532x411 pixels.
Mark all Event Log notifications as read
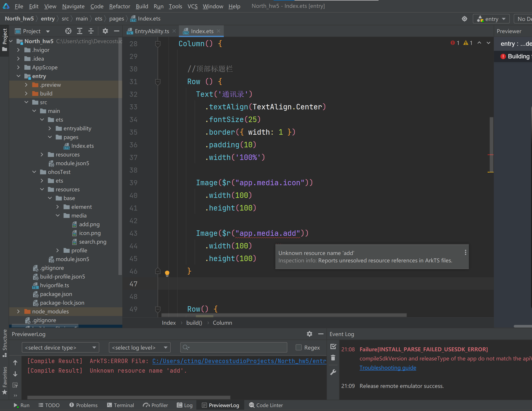[x=333, y=346]
